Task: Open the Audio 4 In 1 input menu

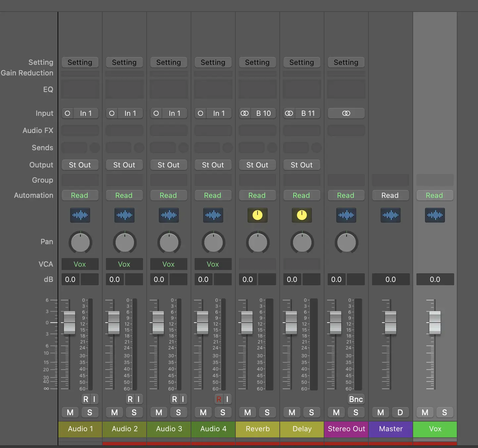Action: point(219,113)
